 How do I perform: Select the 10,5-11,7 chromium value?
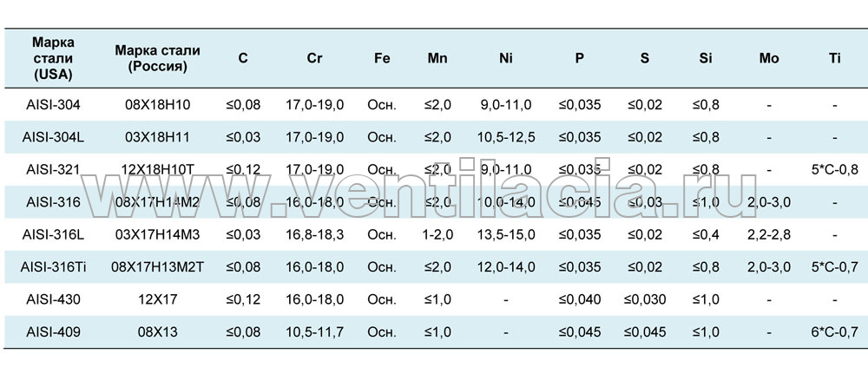pyautogui.click(x=314, y=332)
